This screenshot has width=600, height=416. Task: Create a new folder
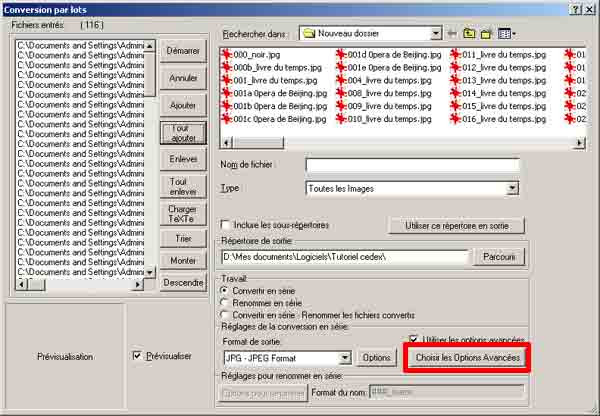tap(486, 34)
